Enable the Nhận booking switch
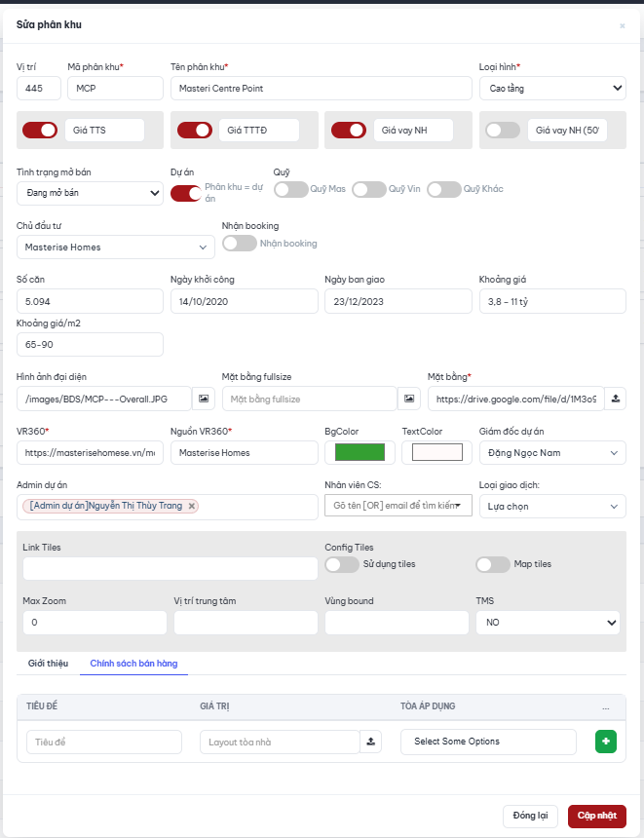Viewport: 644px width, 838px height. pos(240,244)
